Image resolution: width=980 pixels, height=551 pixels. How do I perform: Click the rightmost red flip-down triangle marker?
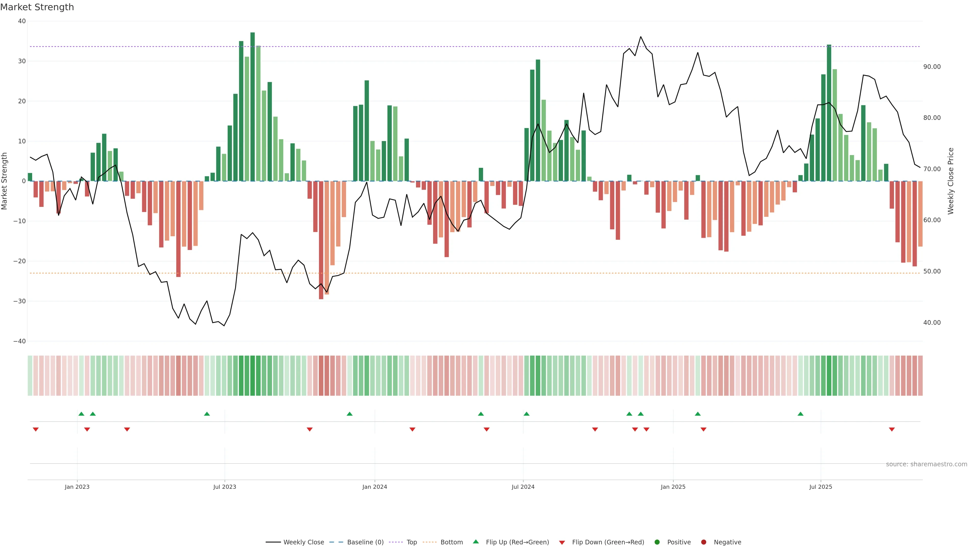(892, 429)
